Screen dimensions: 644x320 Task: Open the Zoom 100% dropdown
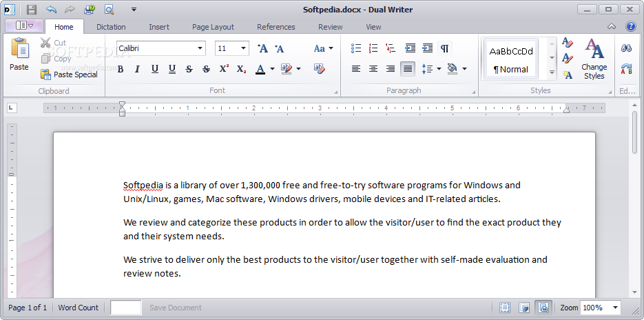tap(615, 308)
